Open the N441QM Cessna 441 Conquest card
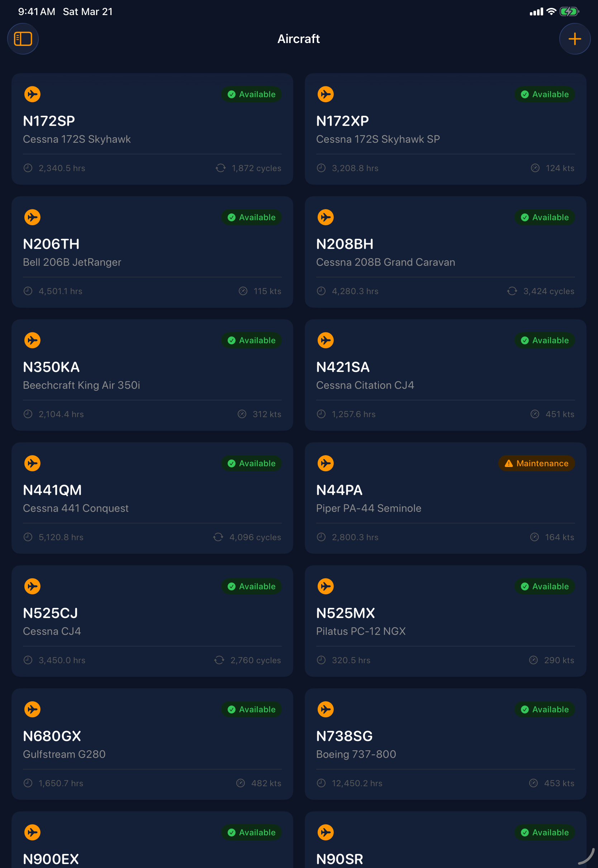598x868 pixels. pos(152,498)
